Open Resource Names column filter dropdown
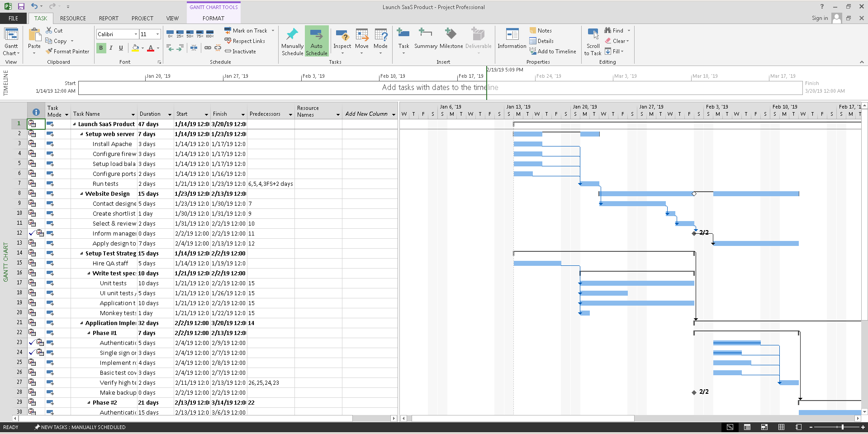The image size is (868, 434). click(338, 114)
